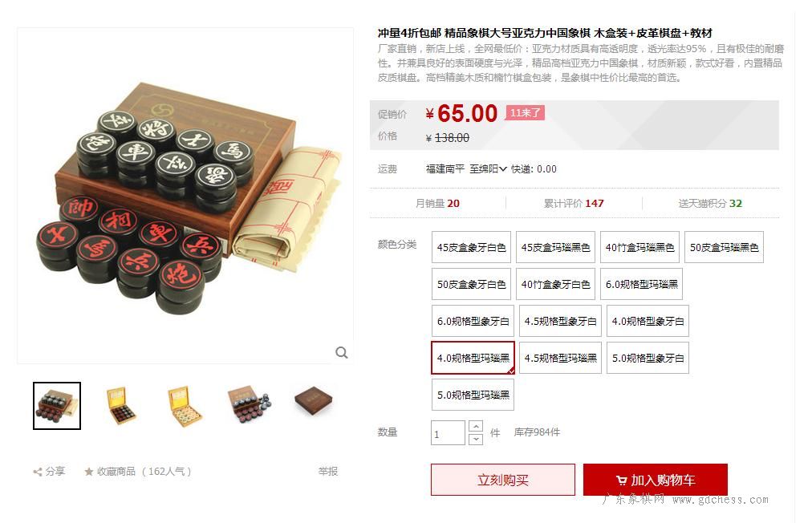
Task: Pick the 6.0规格型象牙白 variant
Action: pos(473,321)
